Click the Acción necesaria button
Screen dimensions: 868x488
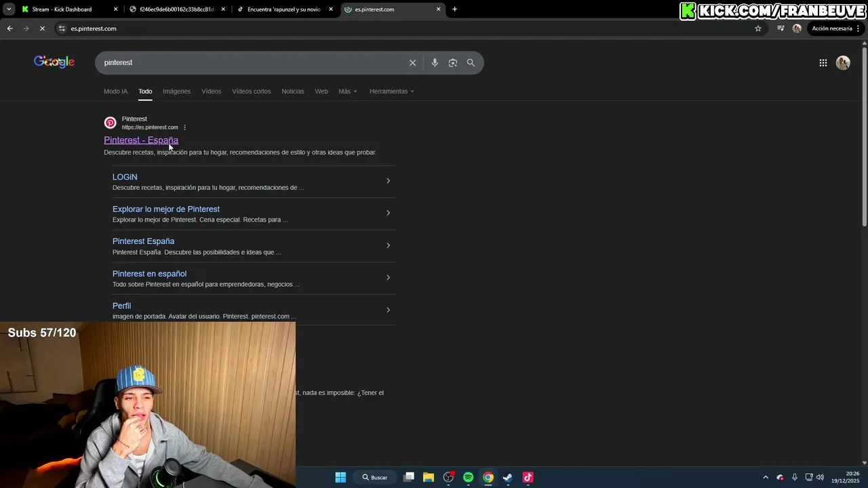point(831,28)
